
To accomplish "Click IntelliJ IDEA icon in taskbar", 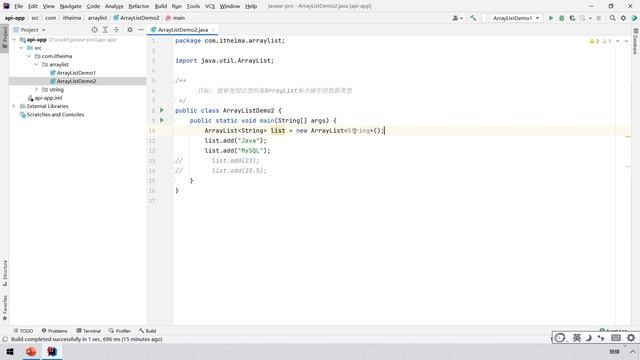I will [x=52, y=351].
